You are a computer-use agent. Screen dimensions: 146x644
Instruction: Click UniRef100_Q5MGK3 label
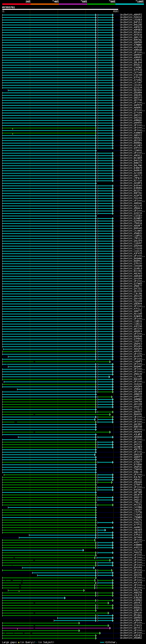pos(131,389)
